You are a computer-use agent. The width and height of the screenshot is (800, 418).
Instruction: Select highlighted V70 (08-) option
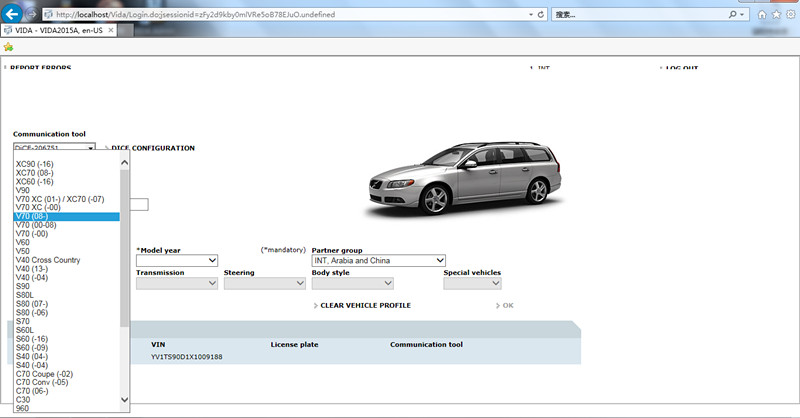(67, 216)
